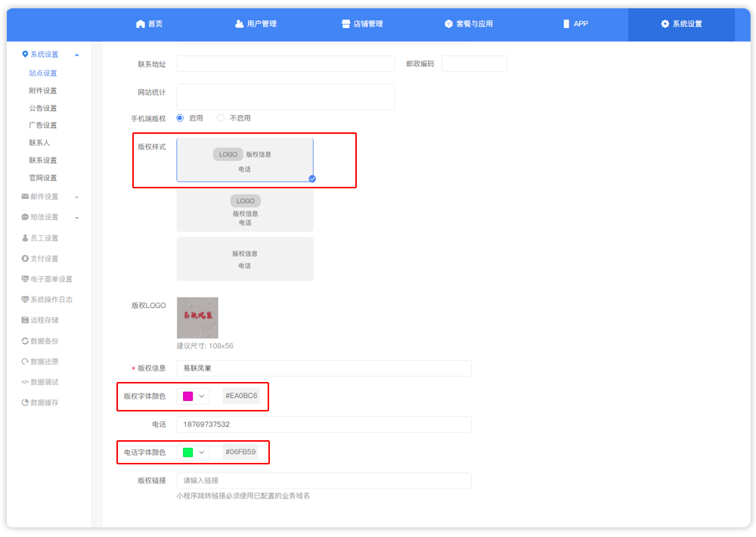The height and width of the screenshot is (537, 756).
Task: Click the 版权信息 field containing 易联凤巢
Action: pyautogui.click(x=324, y=368)
